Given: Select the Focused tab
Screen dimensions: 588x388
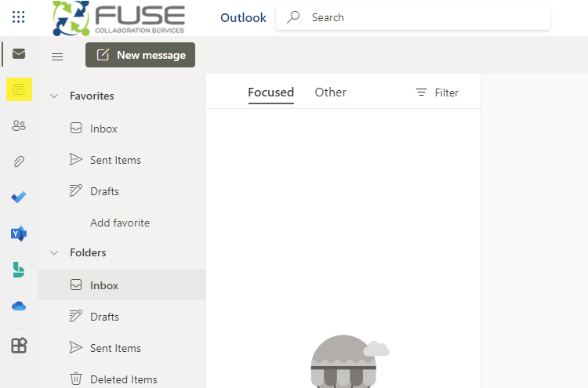Looking at the screenshot, I should (x=270, y=92).
